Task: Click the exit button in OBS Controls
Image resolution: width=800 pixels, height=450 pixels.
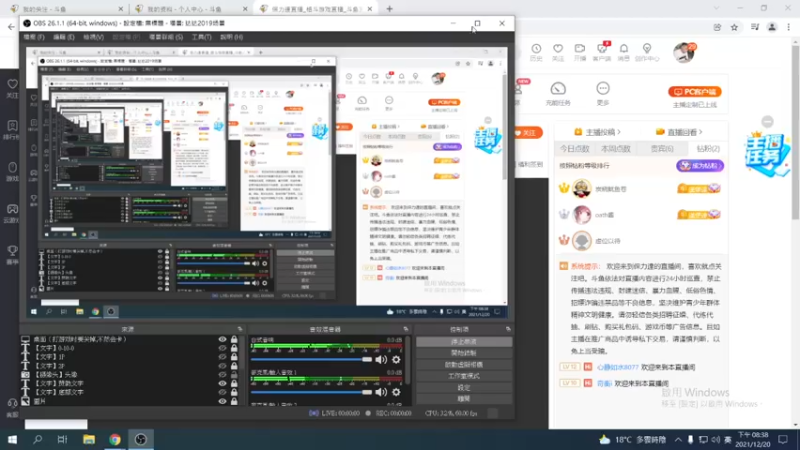Action: click(464, 398)
